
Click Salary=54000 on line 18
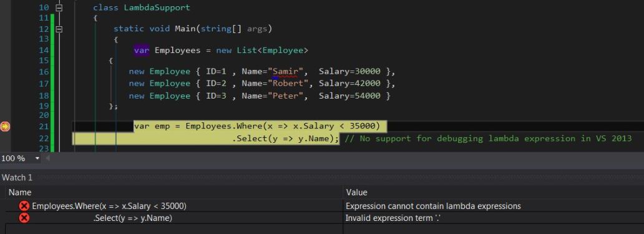349,95
